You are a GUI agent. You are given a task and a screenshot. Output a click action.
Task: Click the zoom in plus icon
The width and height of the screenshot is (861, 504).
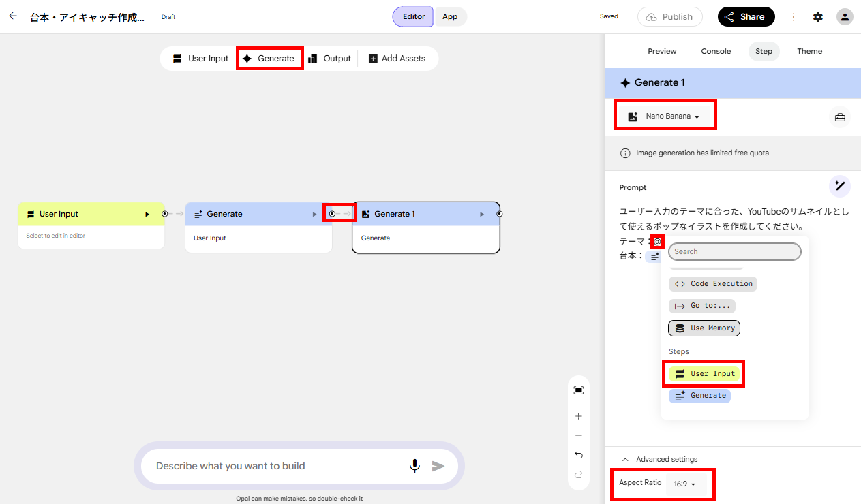pyautogui.click(x=579, y=416)
